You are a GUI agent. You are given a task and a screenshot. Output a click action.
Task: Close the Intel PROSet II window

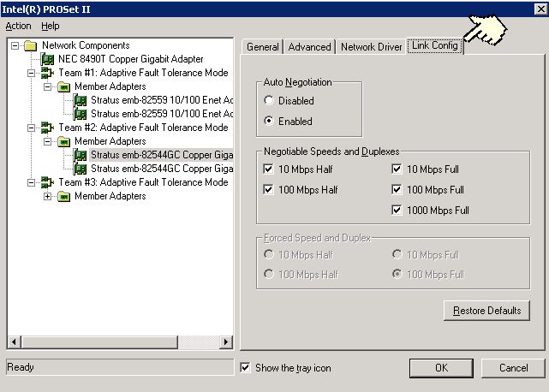click(x=540, y=9)
